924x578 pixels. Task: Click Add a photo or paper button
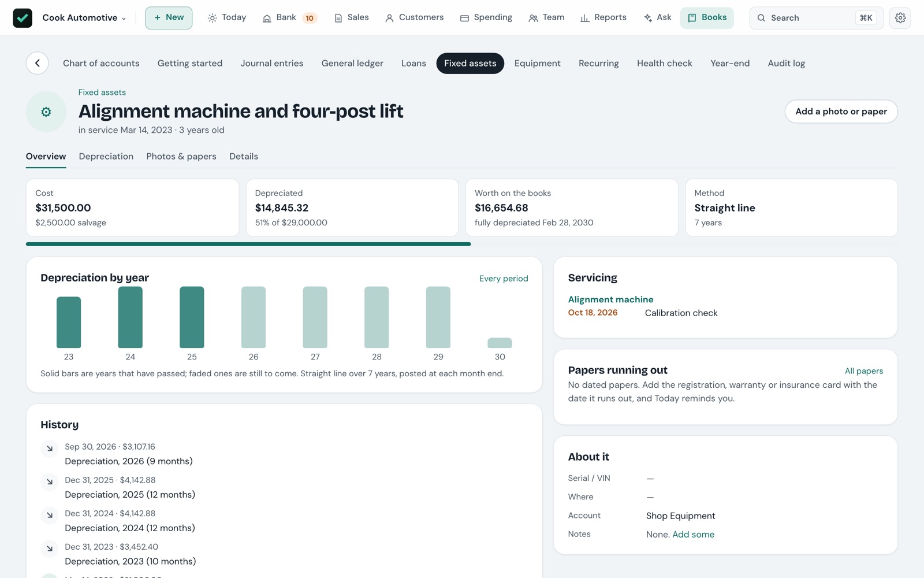point(841,112)
